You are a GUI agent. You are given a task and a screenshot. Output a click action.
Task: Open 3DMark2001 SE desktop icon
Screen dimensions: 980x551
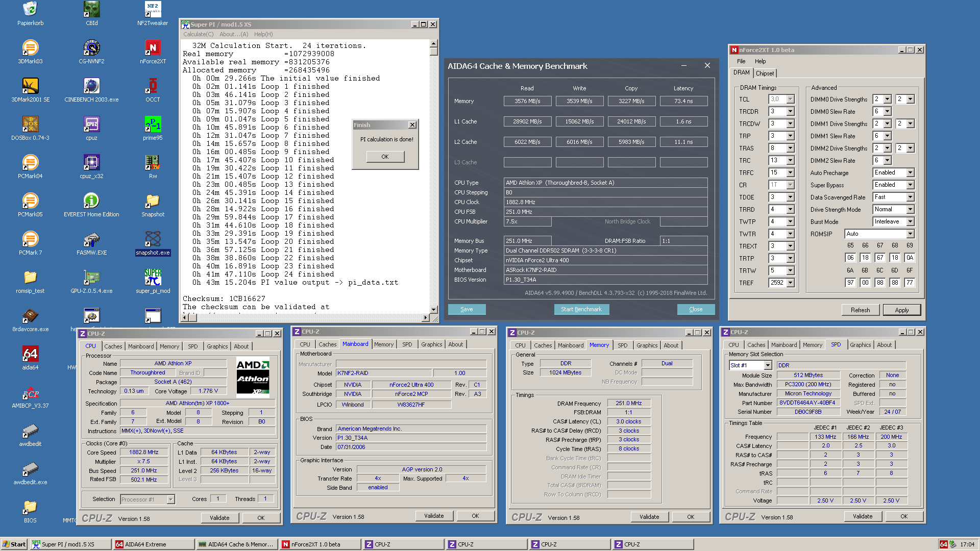click(x=30, y=90)
